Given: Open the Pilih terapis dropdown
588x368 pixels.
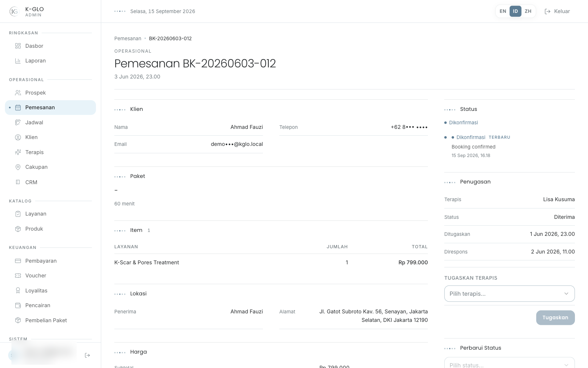Looking at the screenshot, I should pyautogui.click(x=509, y=294).
